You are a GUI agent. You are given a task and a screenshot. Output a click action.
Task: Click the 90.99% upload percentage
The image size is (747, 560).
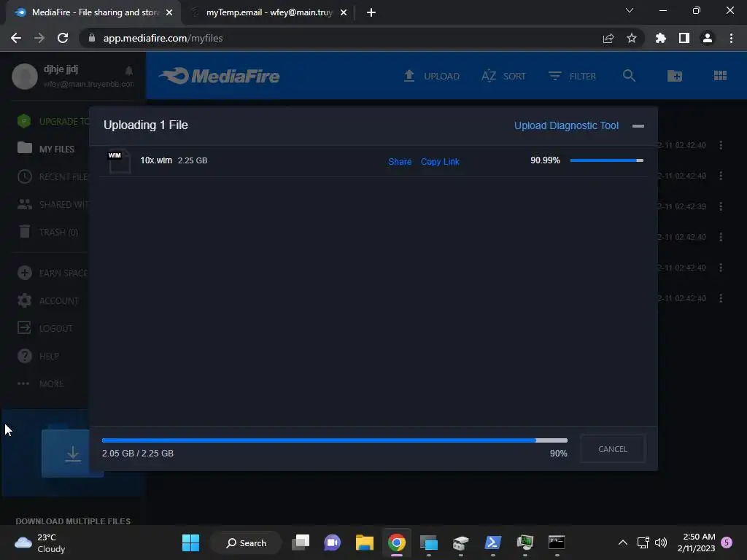click(x=545, y=160)
